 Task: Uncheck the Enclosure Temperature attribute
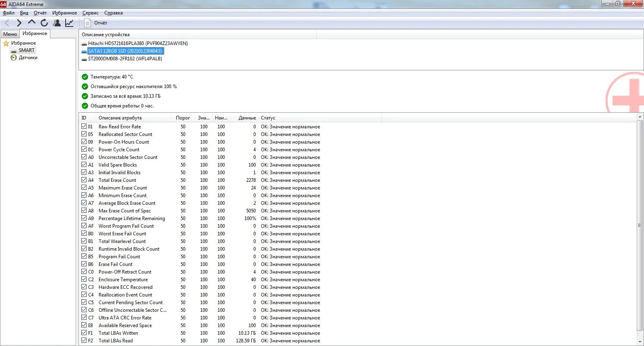pos(84,279)
